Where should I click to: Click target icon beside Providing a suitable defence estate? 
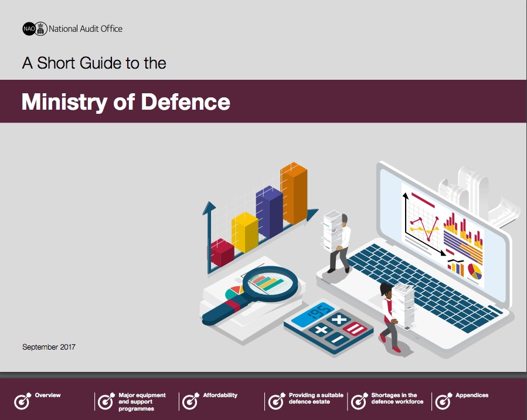tap(277, 401)
